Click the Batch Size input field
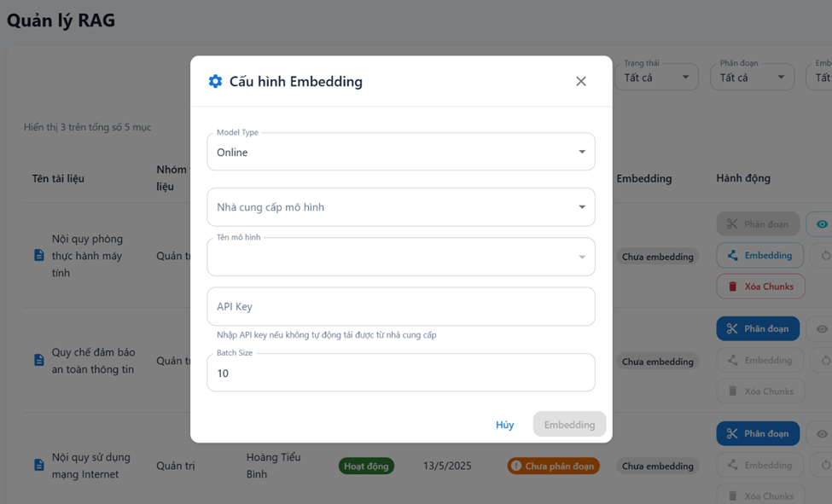Screen dimensions: 832x504 click(400, 373)
